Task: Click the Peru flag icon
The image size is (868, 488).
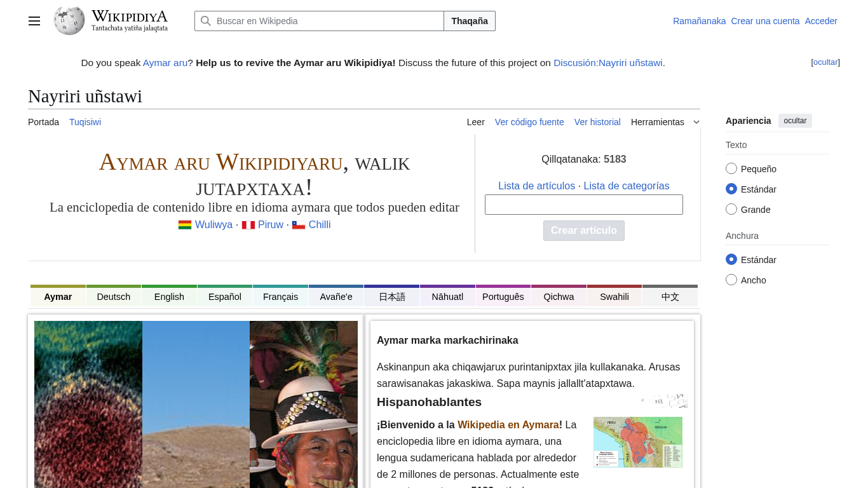Action: pos(248,225)
